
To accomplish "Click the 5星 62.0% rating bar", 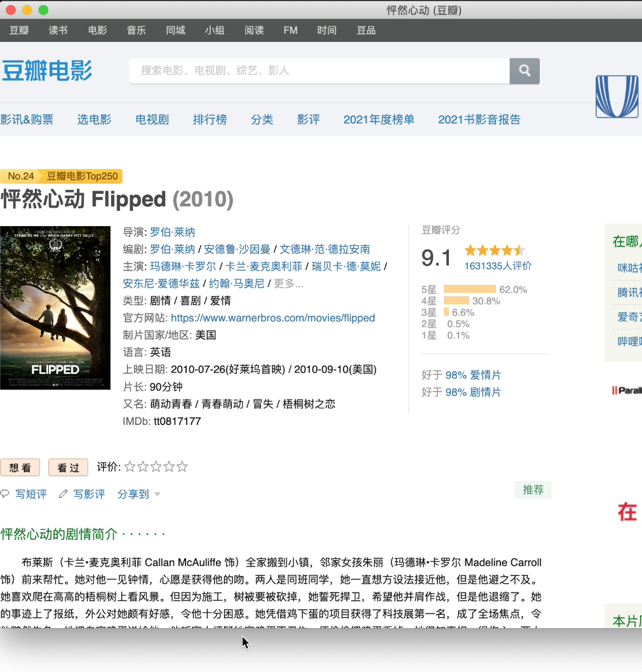I will 470,289.
